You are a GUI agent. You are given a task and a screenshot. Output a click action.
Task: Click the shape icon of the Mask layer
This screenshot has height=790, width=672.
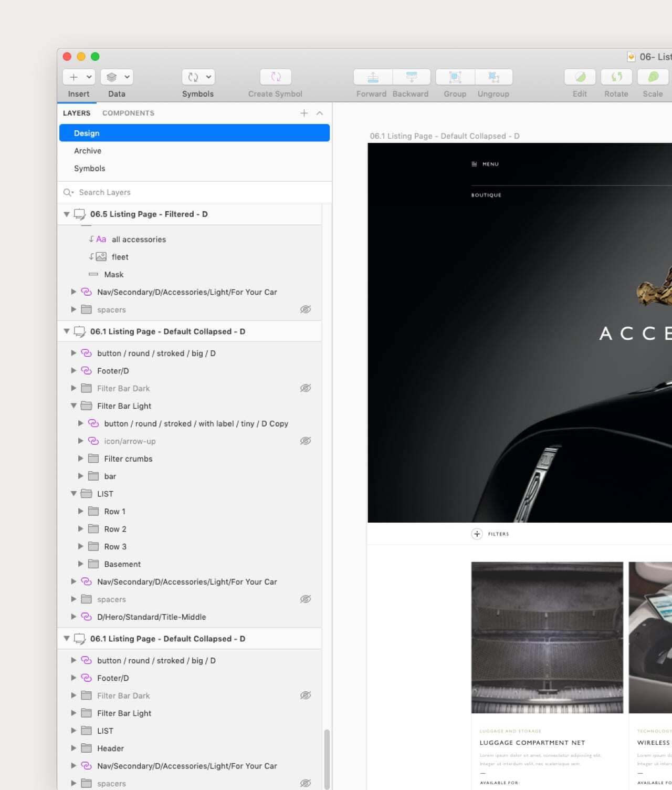point(93,274)
